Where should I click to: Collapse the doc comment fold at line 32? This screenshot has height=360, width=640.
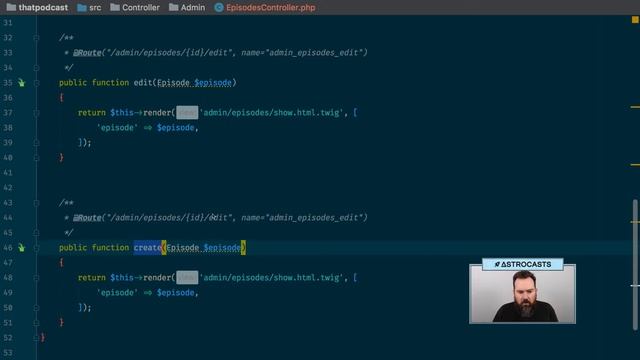[36, 38]
